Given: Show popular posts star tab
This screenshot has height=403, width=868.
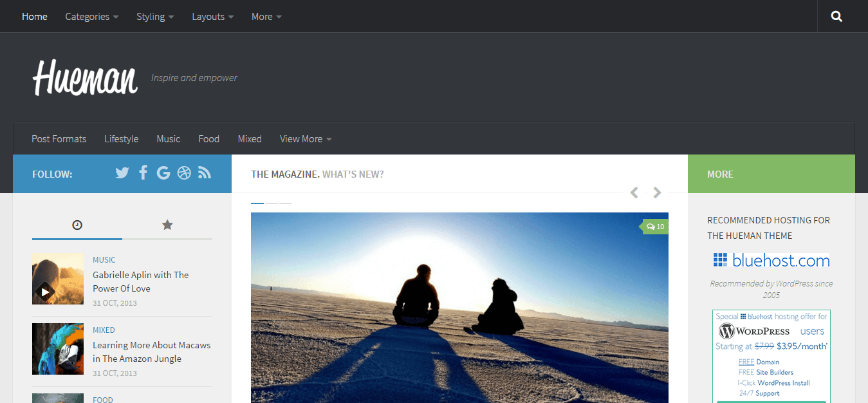Looking at the screenshot, I should 167,225.
